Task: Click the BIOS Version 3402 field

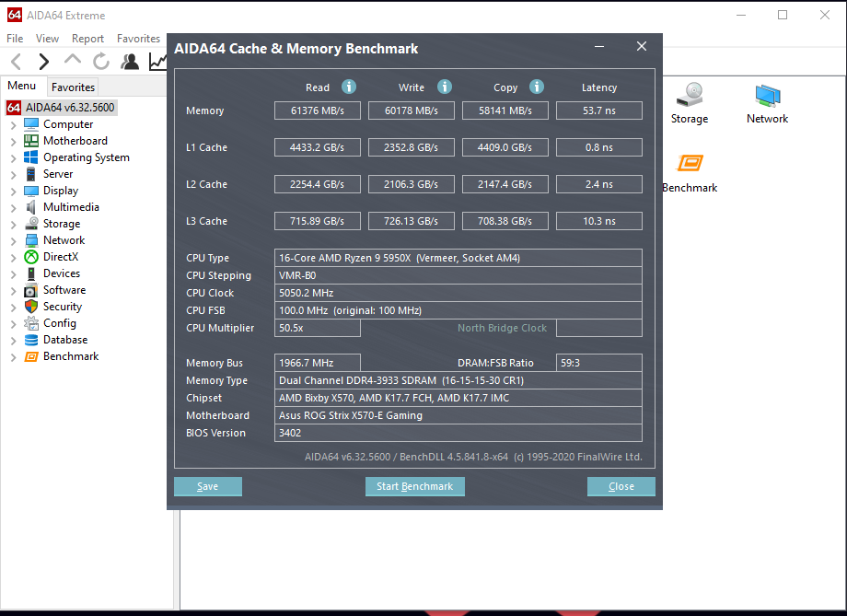Action: (x=458, y=433)
